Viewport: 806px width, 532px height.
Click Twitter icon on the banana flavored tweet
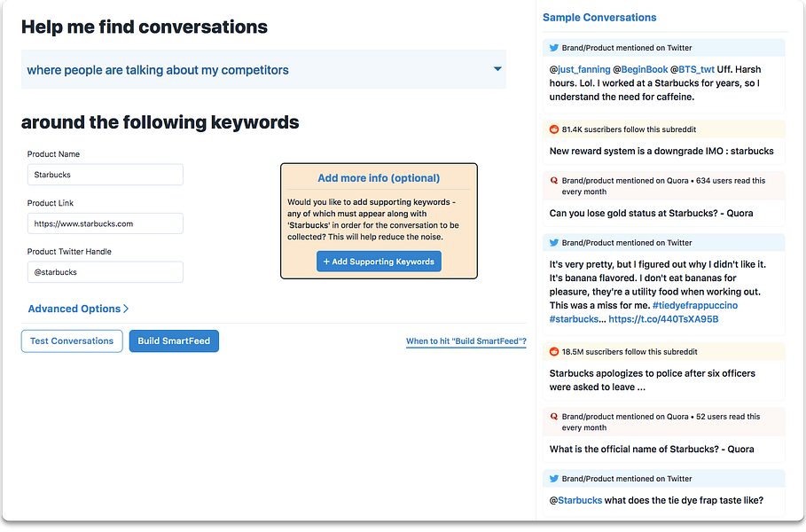tap(553, 243)
